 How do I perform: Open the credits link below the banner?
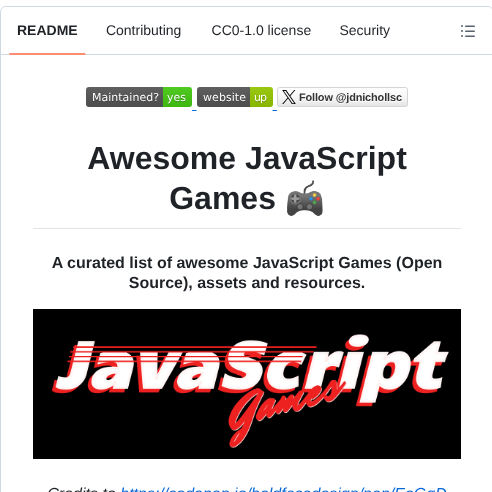click(x=283, y=489)
